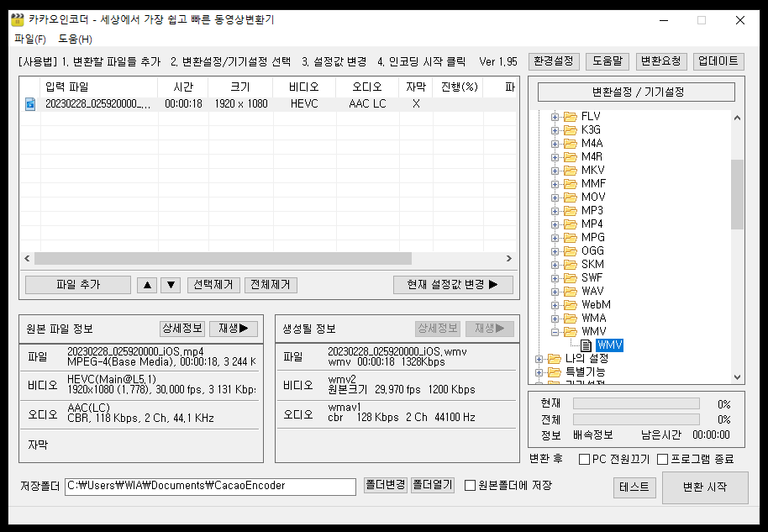
Task: Click the MOV folder icon
Action: [570, 198]
